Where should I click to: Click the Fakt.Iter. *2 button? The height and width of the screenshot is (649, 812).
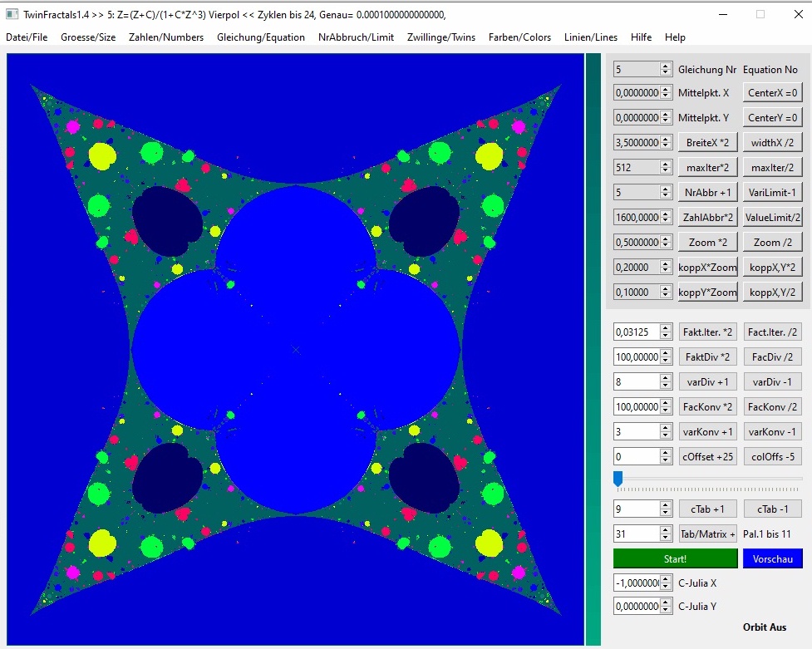707,332
